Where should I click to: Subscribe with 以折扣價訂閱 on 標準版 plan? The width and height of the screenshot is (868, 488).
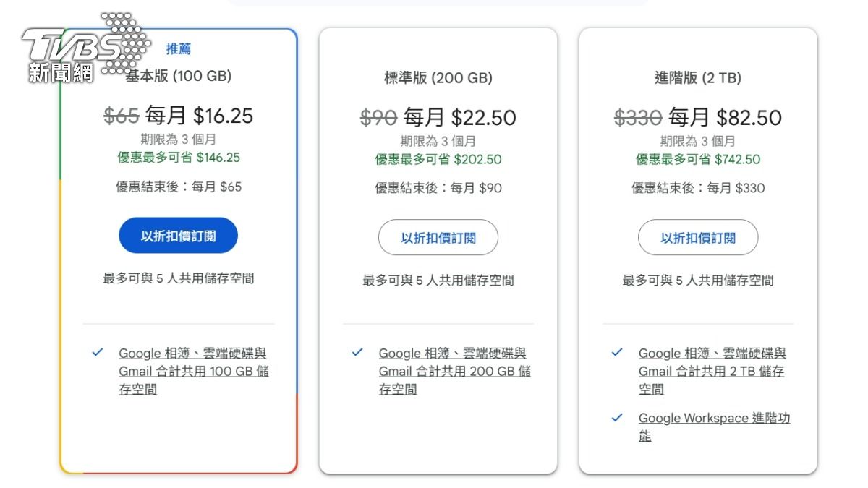click(438, 237)
